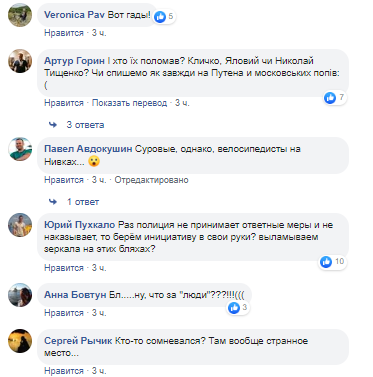Click the reply arrow icon beside '3 ответа'
The width and height of the screenshot is (373, 377).
[x=53, y=125]
